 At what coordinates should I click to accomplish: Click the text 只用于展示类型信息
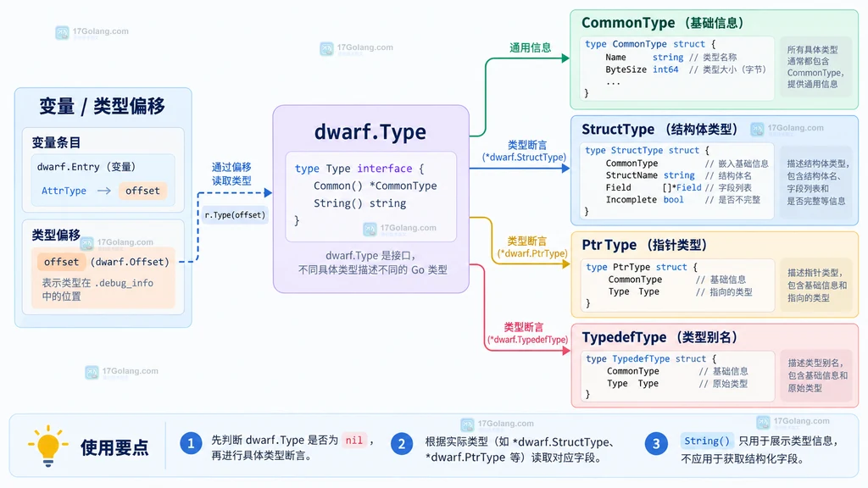786,441
